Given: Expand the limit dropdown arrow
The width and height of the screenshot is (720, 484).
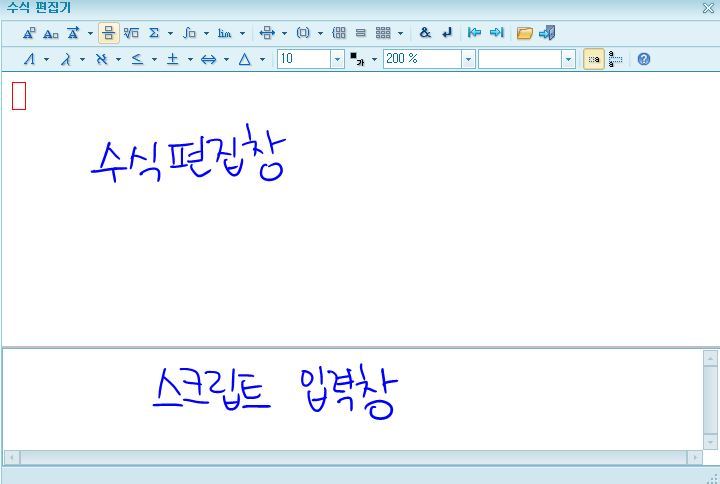Looking at the screenshot, I should coord(242,33).
